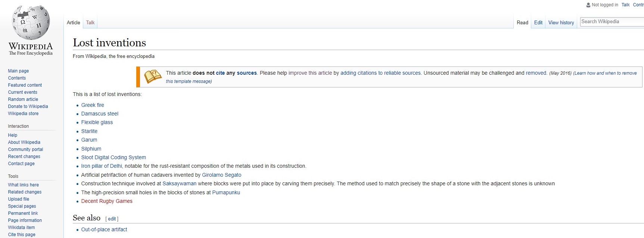
Task: Click What links here under Tools
Action: coord(24,185)
